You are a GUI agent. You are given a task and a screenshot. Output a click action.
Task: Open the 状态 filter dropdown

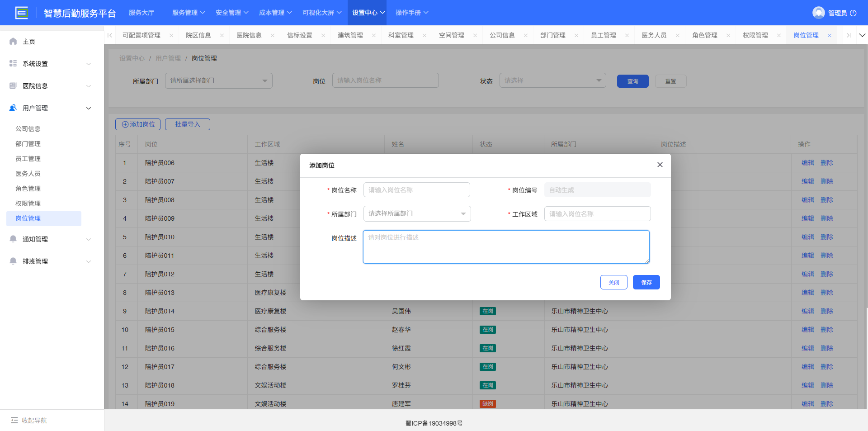coord(553,81)
